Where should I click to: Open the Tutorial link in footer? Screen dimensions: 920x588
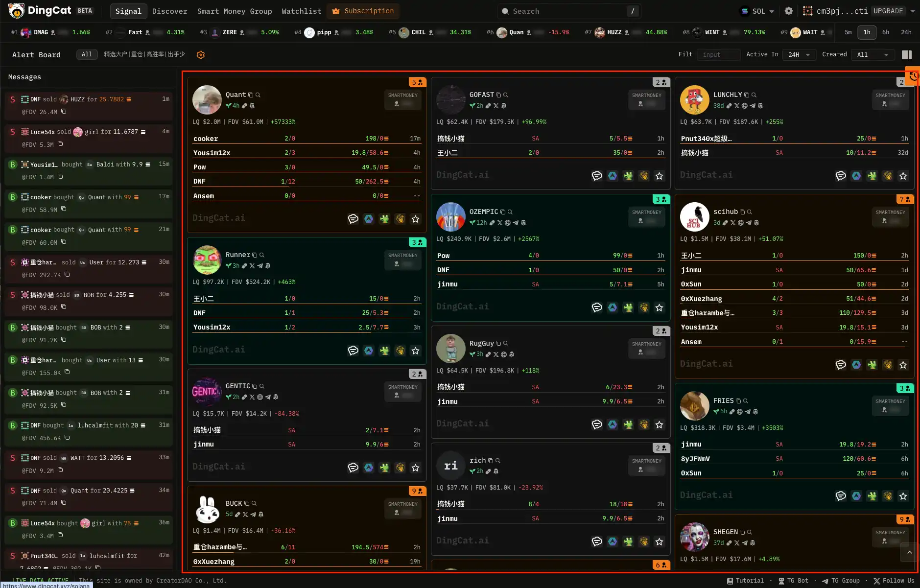click(x=745, y=581)
